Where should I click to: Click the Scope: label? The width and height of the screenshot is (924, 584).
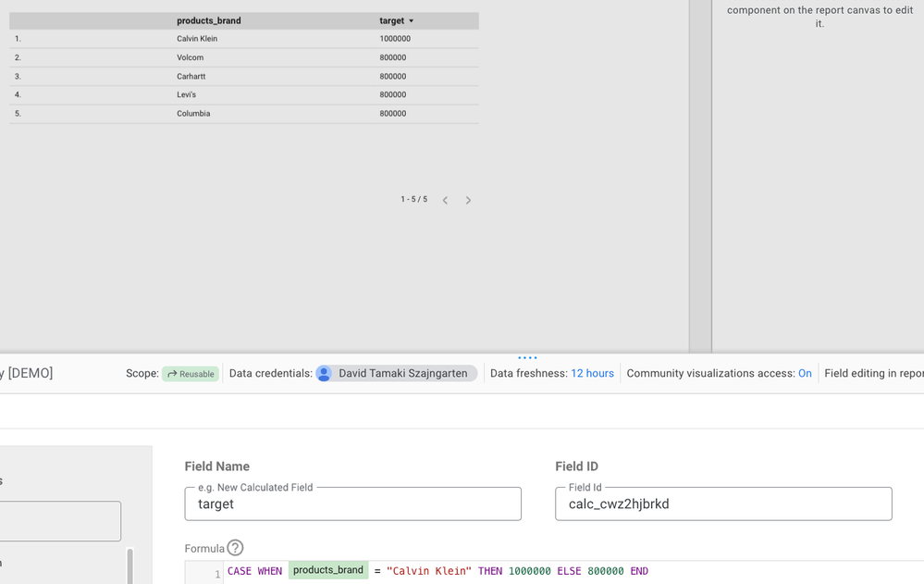click(x=142, y=373)
